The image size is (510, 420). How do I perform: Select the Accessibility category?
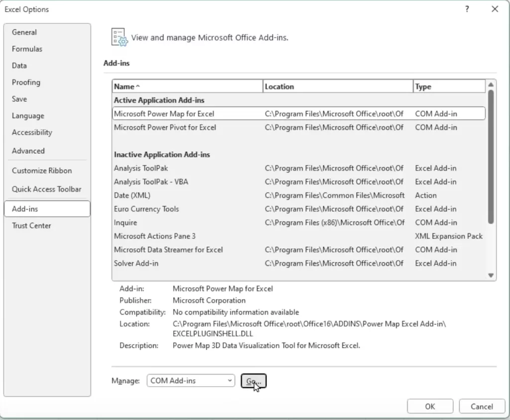[x=47, y=132]
